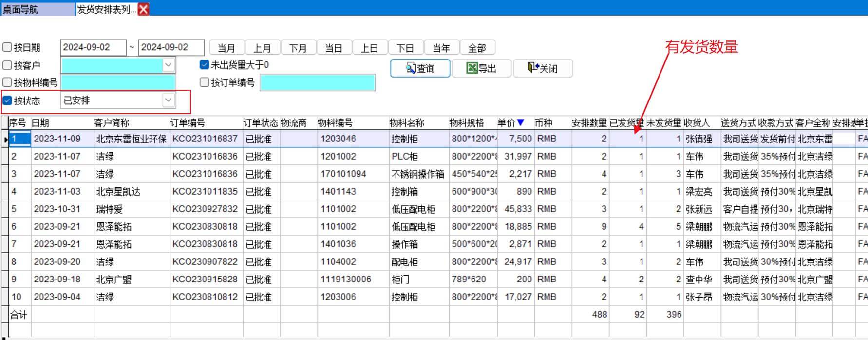The height and width of the screenshot is (340, 868).
Task: Select the 发货安排表列 tab
Action: click(106, 9)
